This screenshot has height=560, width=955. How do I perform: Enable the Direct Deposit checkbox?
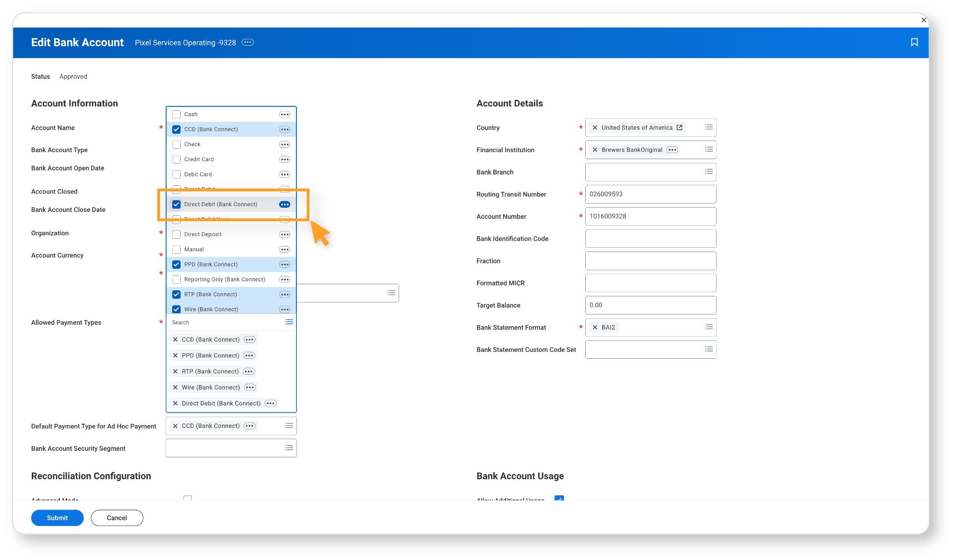tap(176, 234)
